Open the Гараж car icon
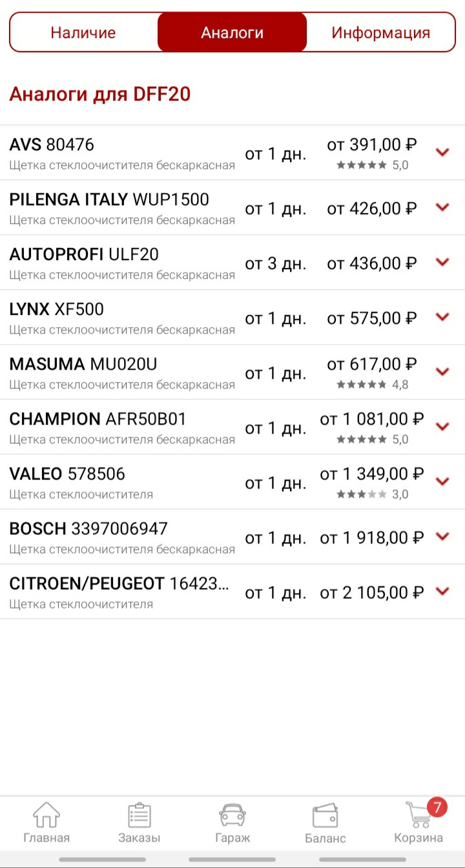 pos(232,815)
